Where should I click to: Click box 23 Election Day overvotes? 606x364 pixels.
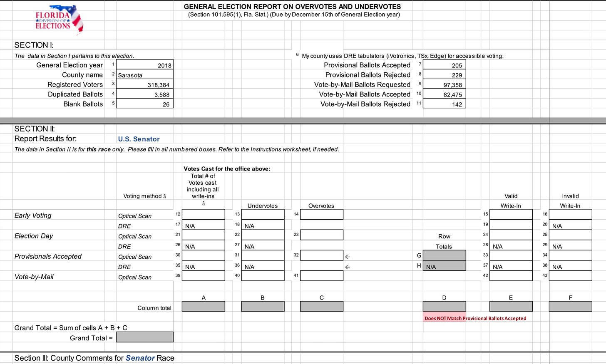[322, 235]
